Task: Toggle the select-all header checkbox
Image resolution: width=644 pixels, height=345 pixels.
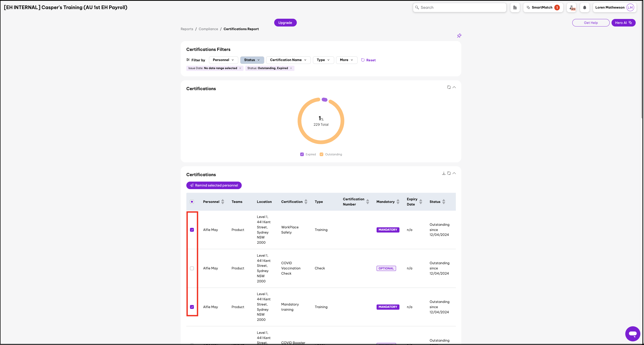Action: click(x=192, y=202)
